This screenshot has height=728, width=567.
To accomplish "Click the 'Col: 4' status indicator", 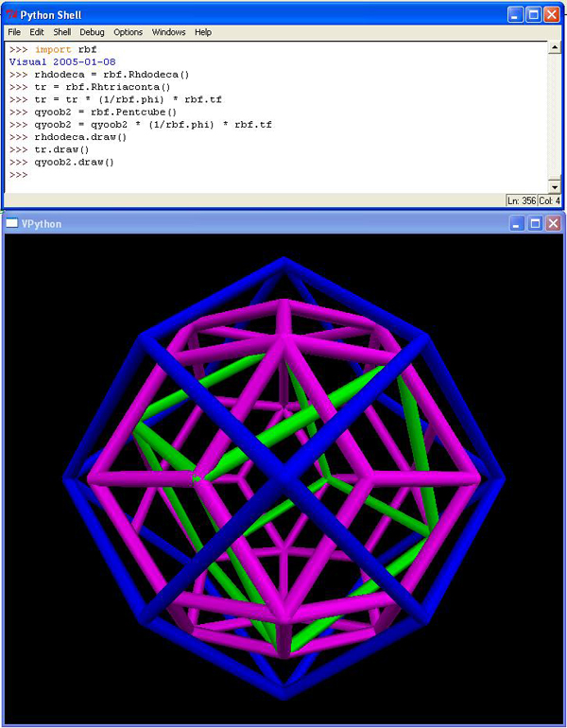I will click(550, 200).
